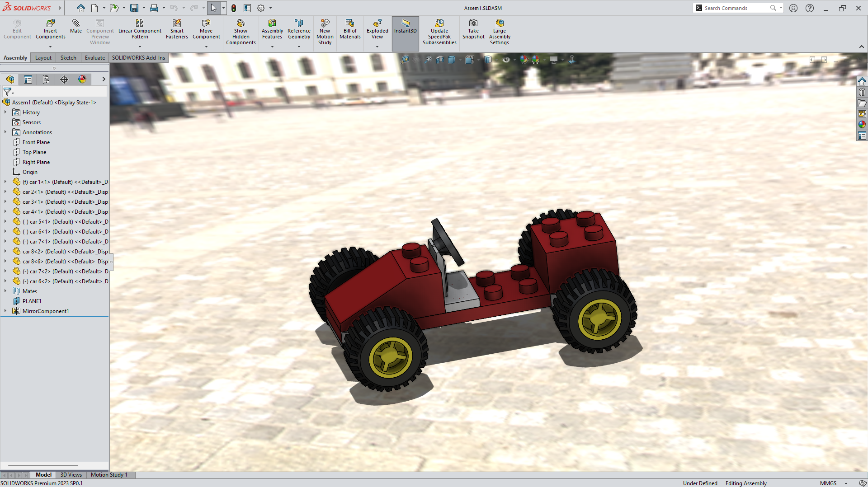This screenshot has height=487, width=868.
Task: Create a New Motion Study
Action: pyautogui.click(x=325, y=32)
